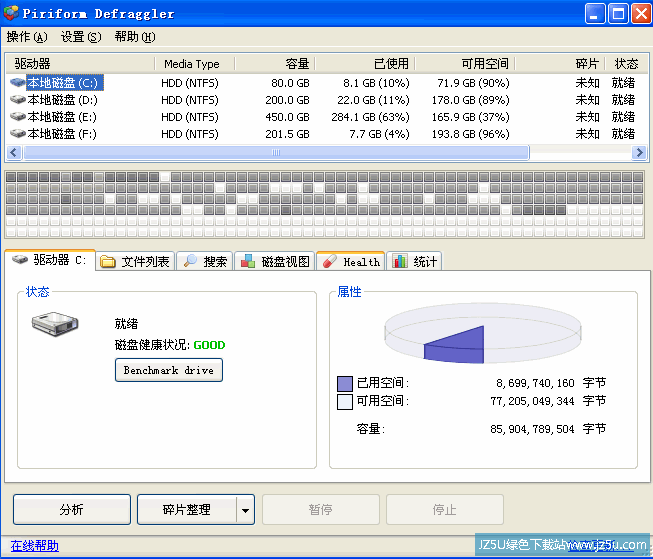Sort by the Media Type column header
Image resolution: width=653 pixels, height=559 pixels.
pos(194,64)
